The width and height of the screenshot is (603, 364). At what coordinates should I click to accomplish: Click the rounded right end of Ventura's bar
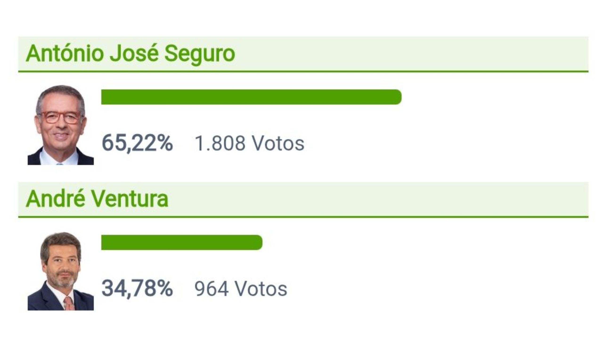[258, 242]
